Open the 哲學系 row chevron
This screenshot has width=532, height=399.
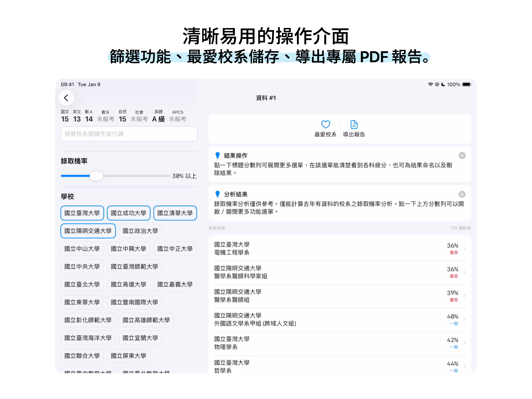(464, 367)
